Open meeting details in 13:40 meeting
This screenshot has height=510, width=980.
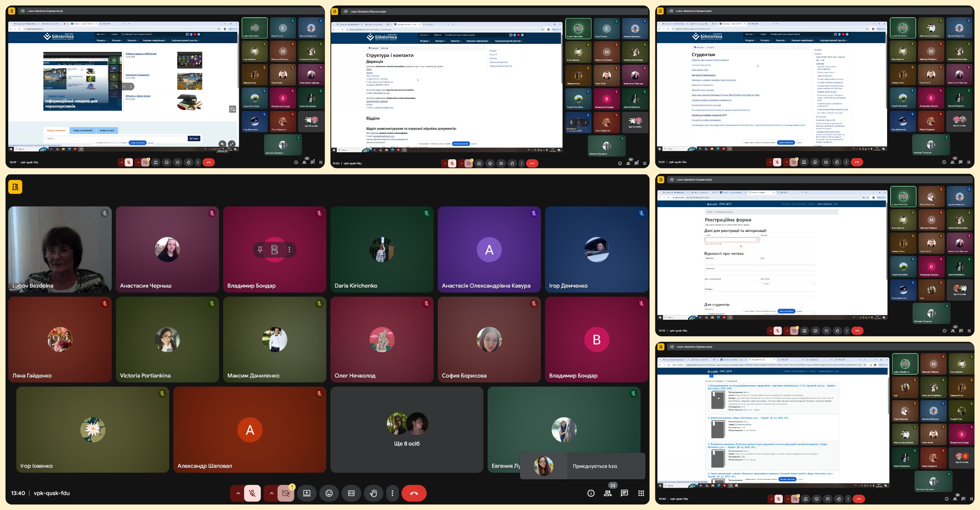(x=591, y=493)
